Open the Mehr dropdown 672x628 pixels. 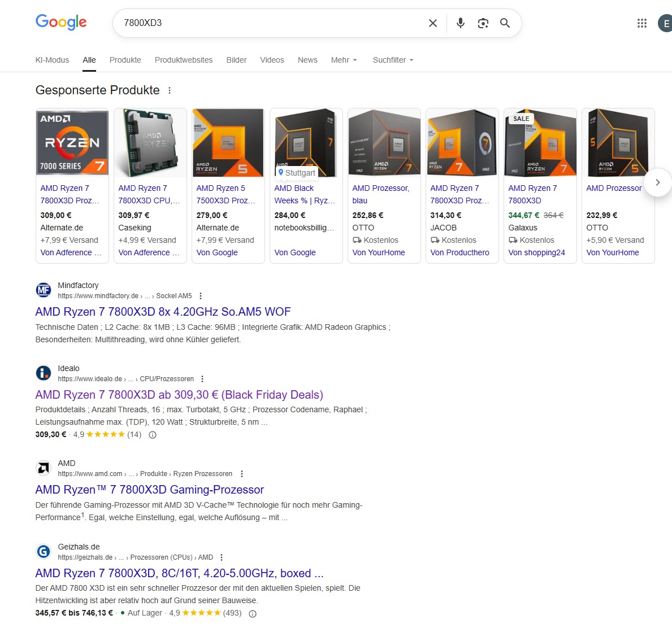click(x=344, y=60)
